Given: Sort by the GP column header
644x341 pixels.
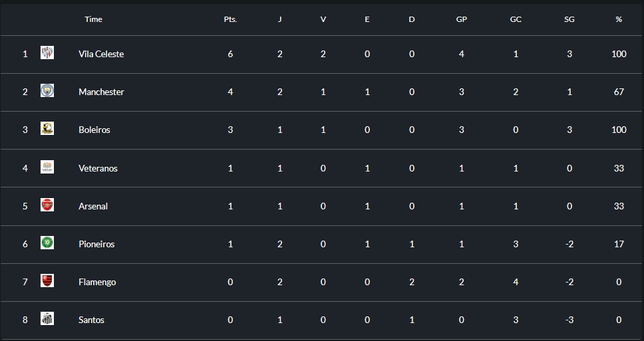Looking at the screenshot, I should 462,19.
